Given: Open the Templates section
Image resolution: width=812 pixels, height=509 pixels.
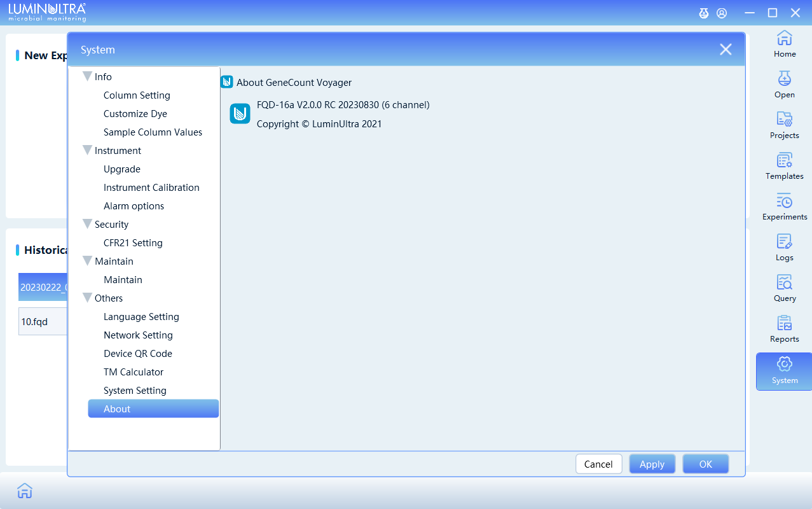Looking at the screenshot, I should (x=784, y=166).
